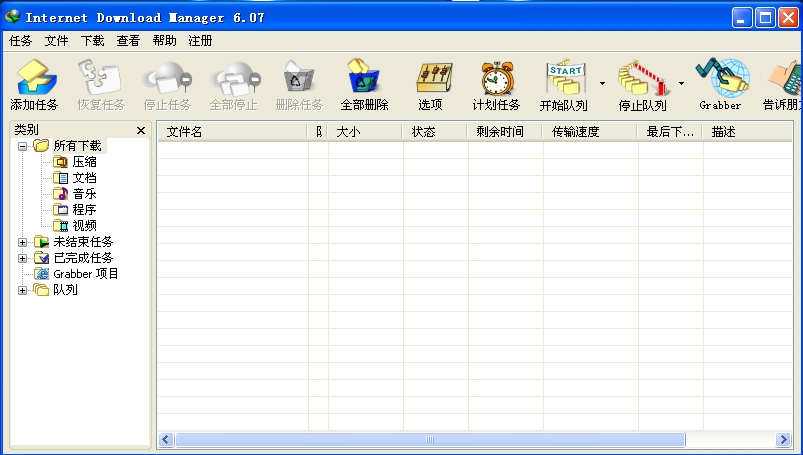Open the 下载 menu

click(x=92, y=41)
